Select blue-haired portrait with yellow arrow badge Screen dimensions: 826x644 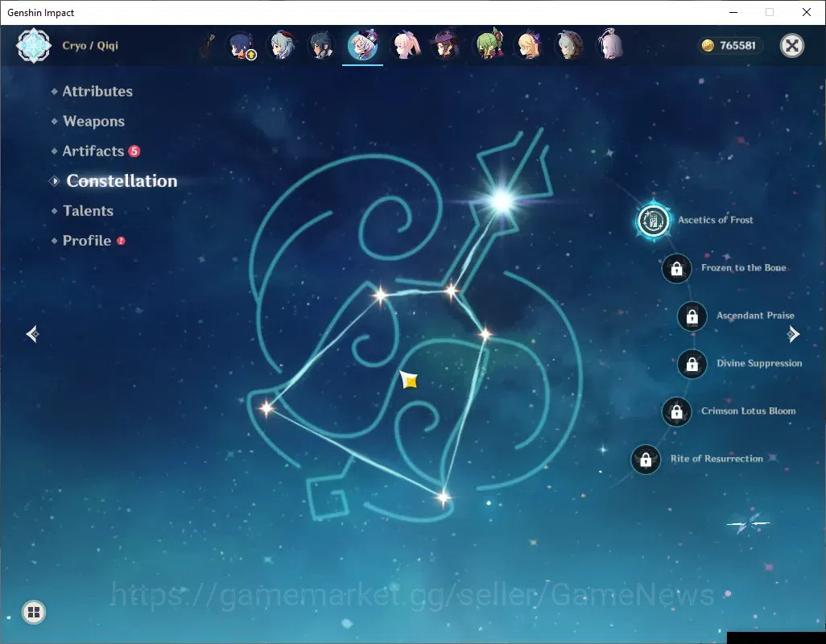pyautogui.click(x=242, y=45)
